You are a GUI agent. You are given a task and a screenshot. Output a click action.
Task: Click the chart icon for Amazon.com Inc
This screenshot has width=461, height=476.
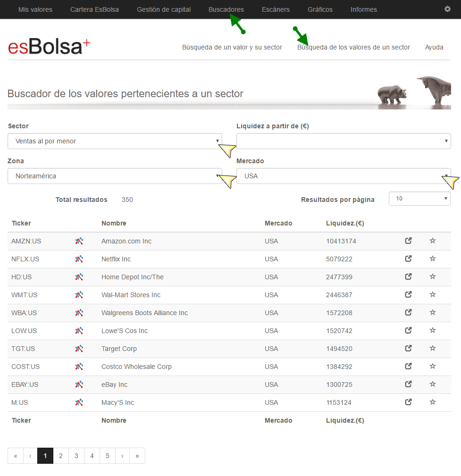click(x=79, y=241)
